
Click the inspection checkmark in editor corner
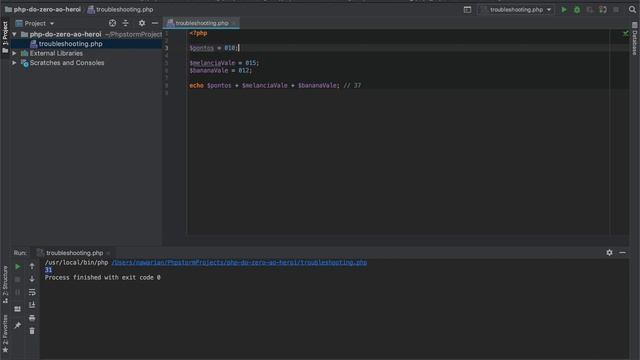pyautogui.click(x=625, y=33)
